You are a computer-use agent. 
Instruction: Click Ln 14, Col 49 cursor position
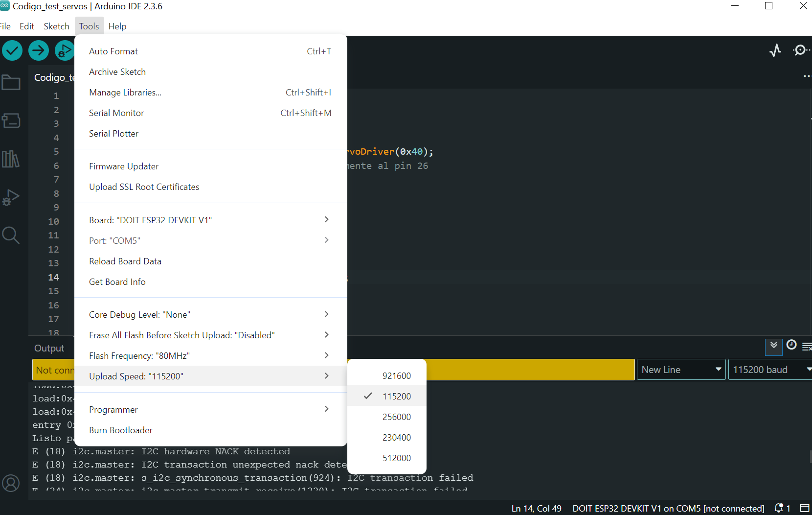(x=536, y=508)
